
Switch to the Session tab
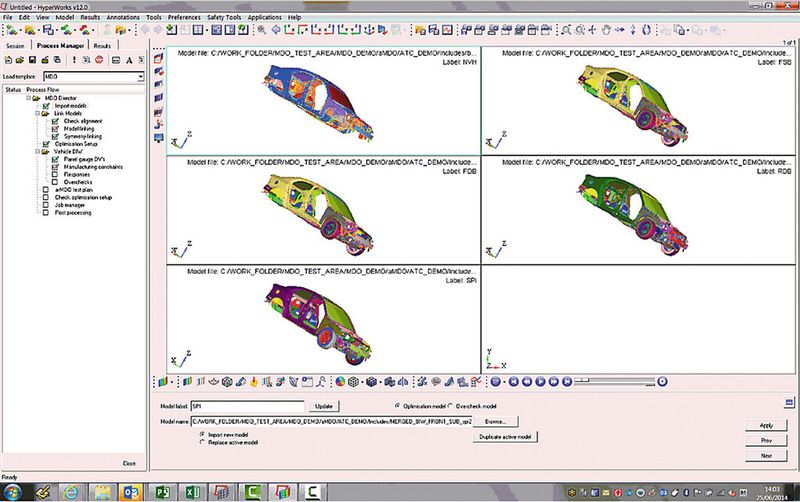tap(15, 45)
